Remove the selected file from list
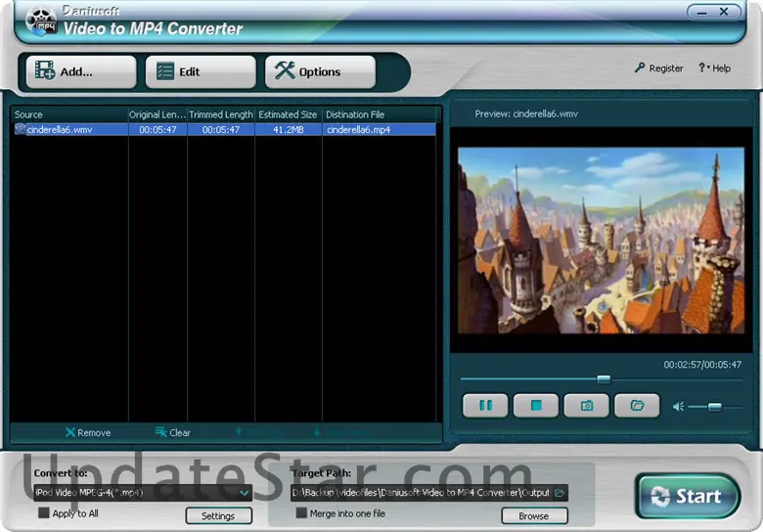The height and width of the screenshot is (532, 763). pos(87,432)
